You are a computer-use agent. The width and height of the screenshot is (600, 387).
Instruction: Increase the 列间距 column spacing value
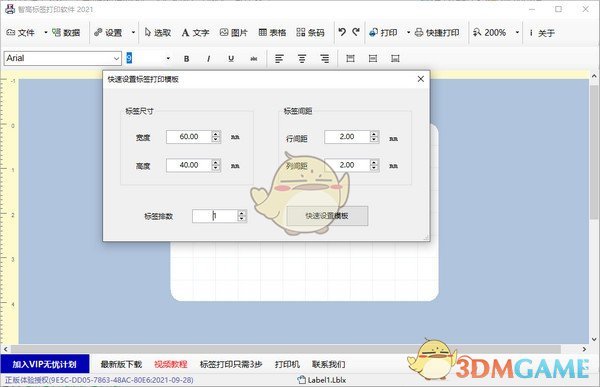(x=374, y=162)
